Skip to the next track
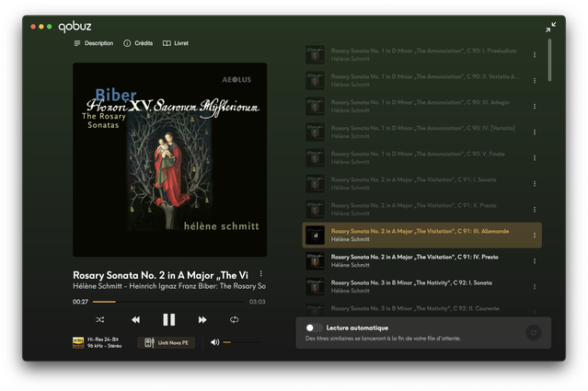This screenshot has height=391, width=588. [202, 319]
